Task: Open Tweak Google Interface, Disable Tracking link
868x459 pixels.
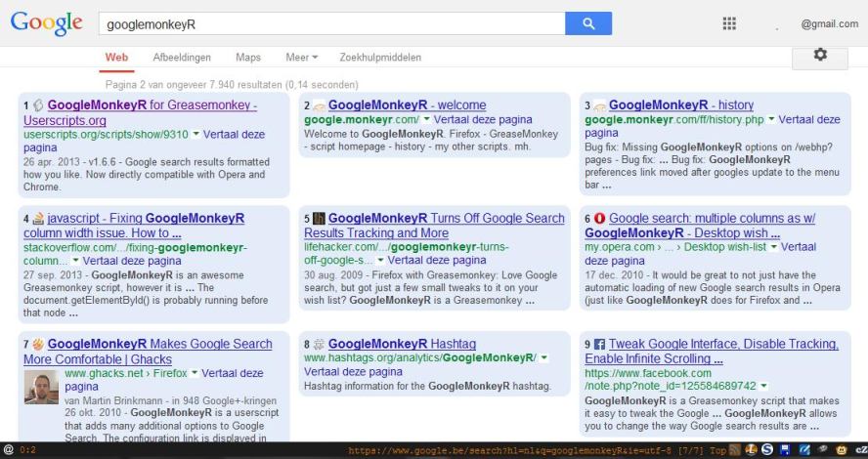Action: [712, 352]
